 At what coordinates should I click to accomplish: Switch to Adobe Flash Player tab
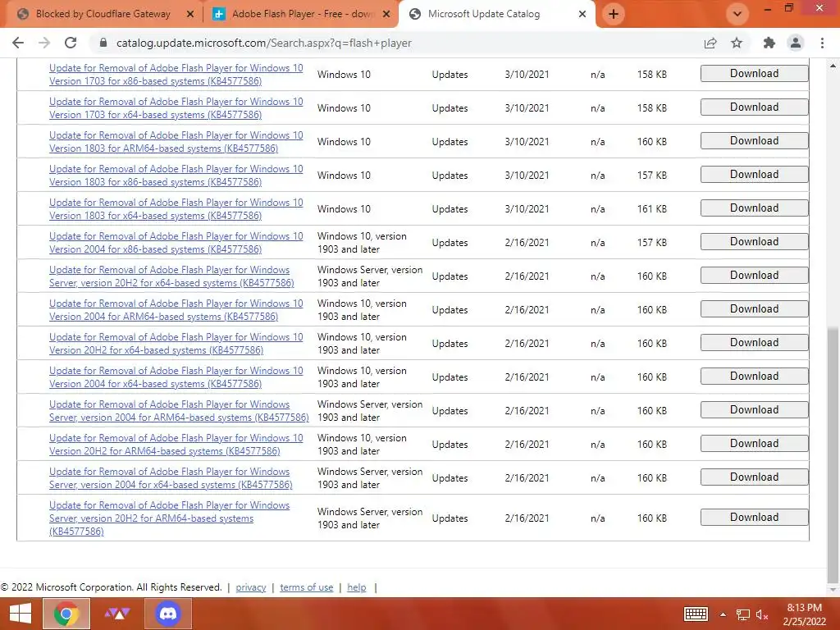coord(301,15)
